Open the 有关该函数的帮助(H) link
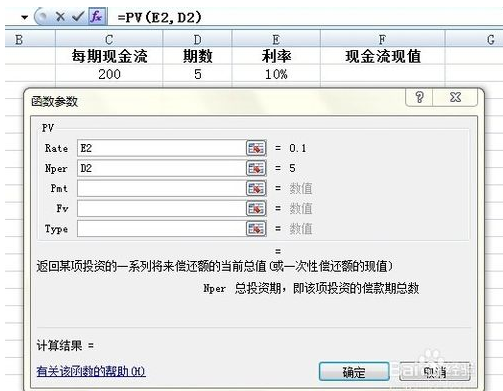The height and width of the screenshot is (391, 503). (x=91, y=371)
